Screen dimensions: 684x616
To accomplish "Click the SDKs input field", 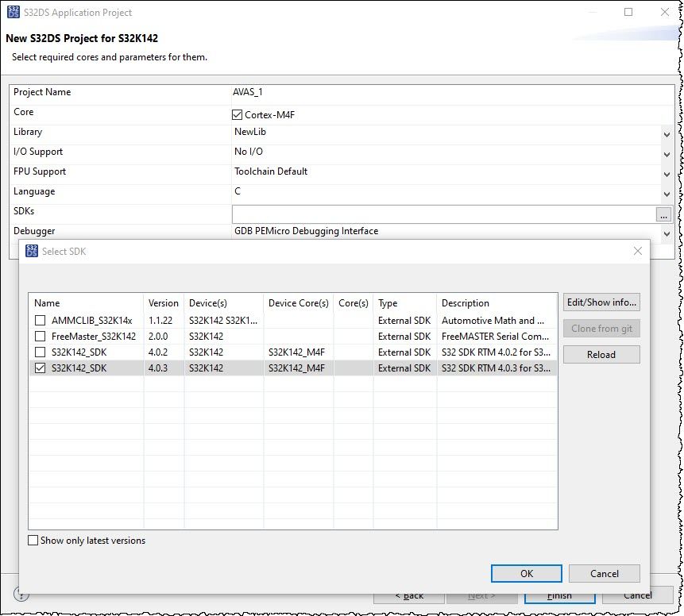I will coord(443,214).
